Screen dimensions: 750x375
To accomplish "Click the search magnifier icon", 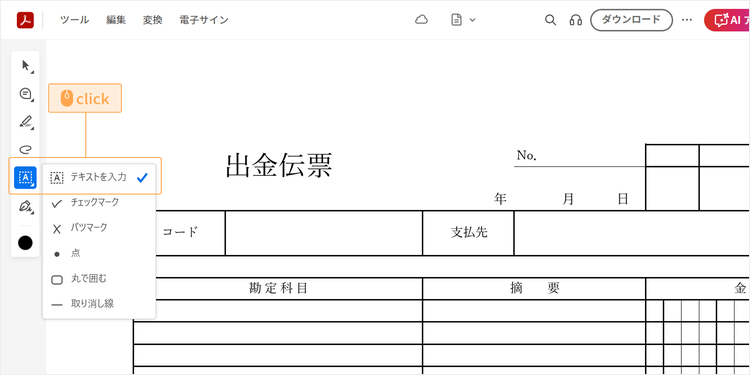I will [551, 20].
